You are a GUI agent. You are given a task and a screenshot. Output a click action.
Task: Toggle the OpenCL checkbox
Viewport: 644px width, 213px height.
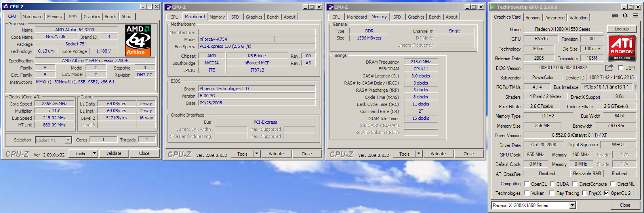point(527,184)
